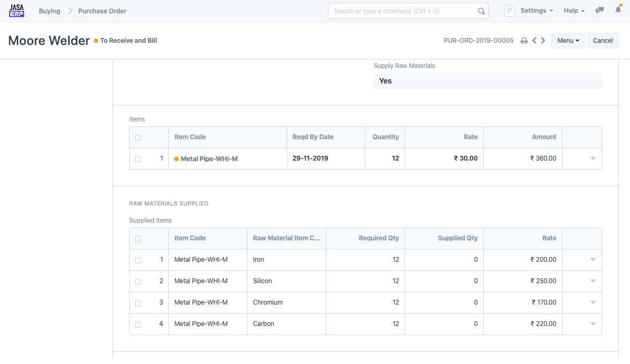Check the Metal Pipe-WHI-M item row checkbox
This screenshot has height=364, width=630.
click(x=138, y=159)
